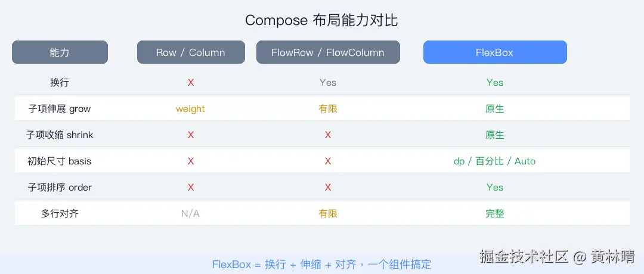Screen dimensions: 644x274
Task: Select the 子项排序 order row label
Action: [60, 187]
